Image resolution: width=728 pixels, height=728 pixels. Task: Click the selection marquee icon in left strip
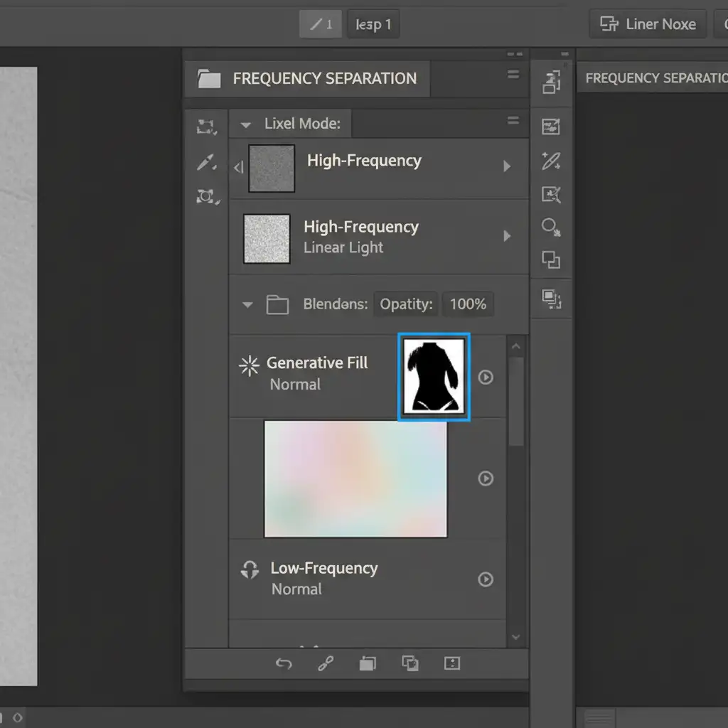pos(206,127)
